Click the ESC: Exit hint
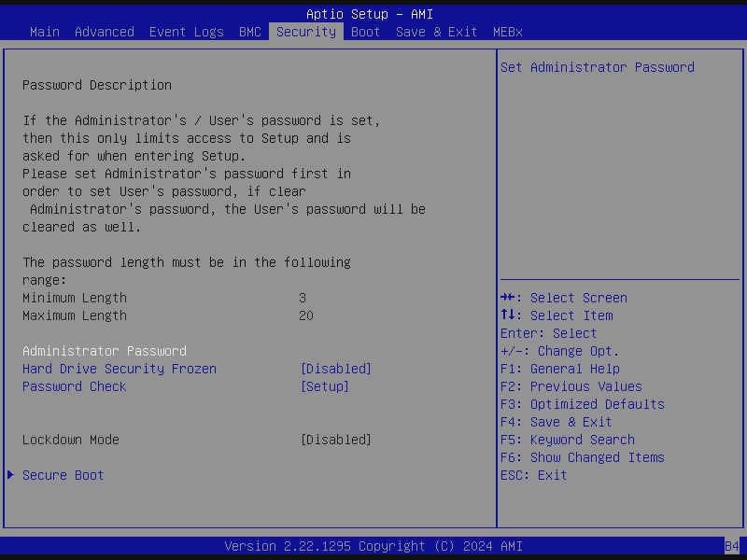The width and height of the screenshot is (747, 560). (x=533, y=475)
